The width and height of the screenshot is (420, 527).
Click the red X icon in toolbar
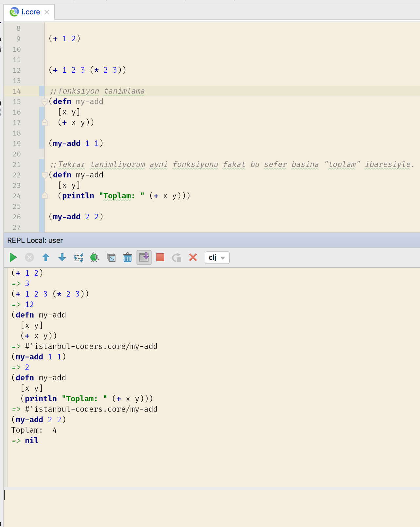(x=193, y=258)
